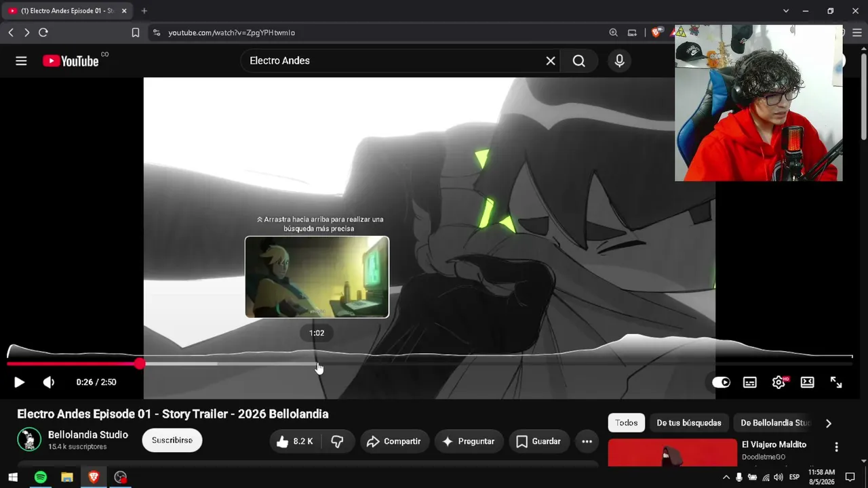
Task: Mute the video volume
Action: (49, 382)
